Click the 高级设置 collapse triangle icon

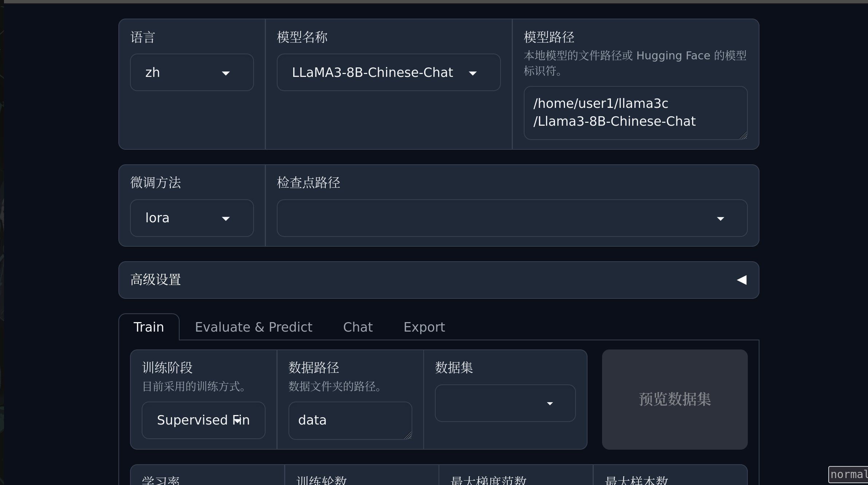coord(742,280)
